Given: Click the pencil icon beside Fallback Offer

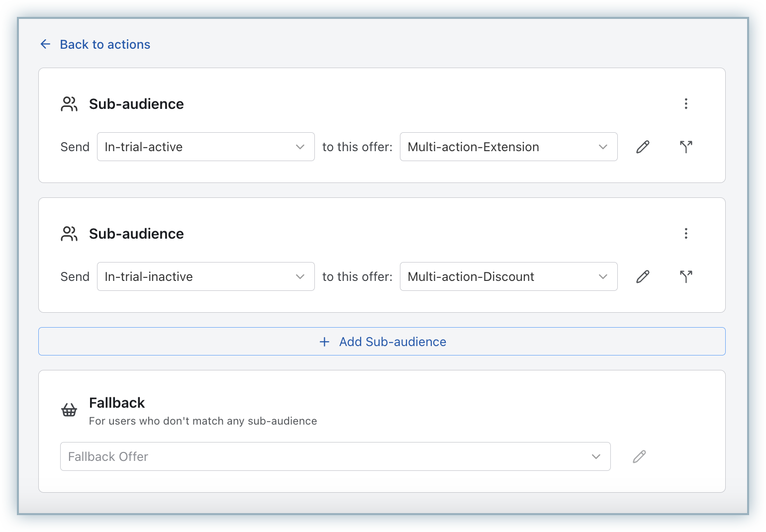Looking at the screenshot, I should coord(639,456).
